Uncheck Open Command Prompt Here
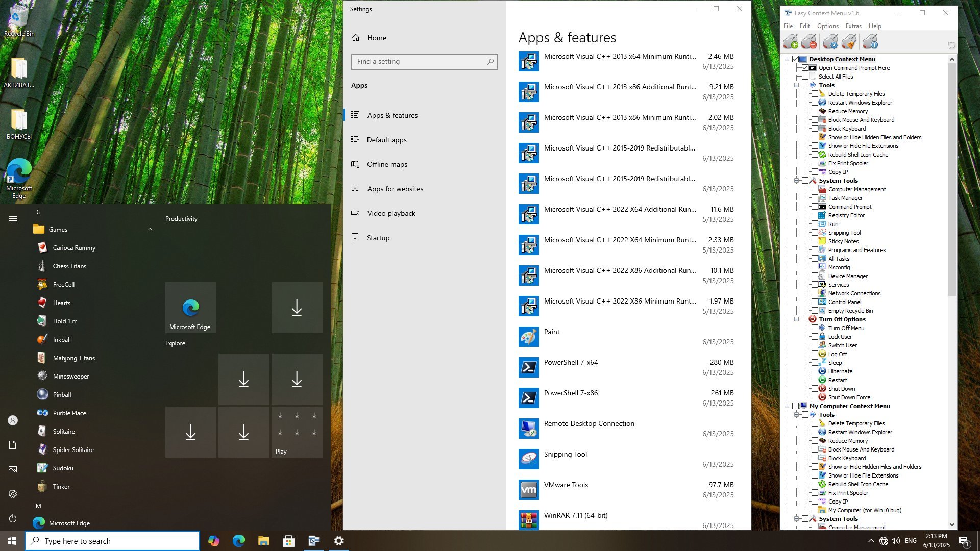 click(805, 68)
